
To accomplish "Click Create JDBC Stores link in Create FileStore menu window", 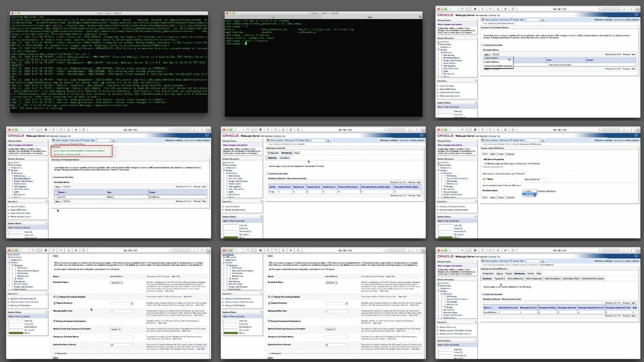I will tap(448, 89).
